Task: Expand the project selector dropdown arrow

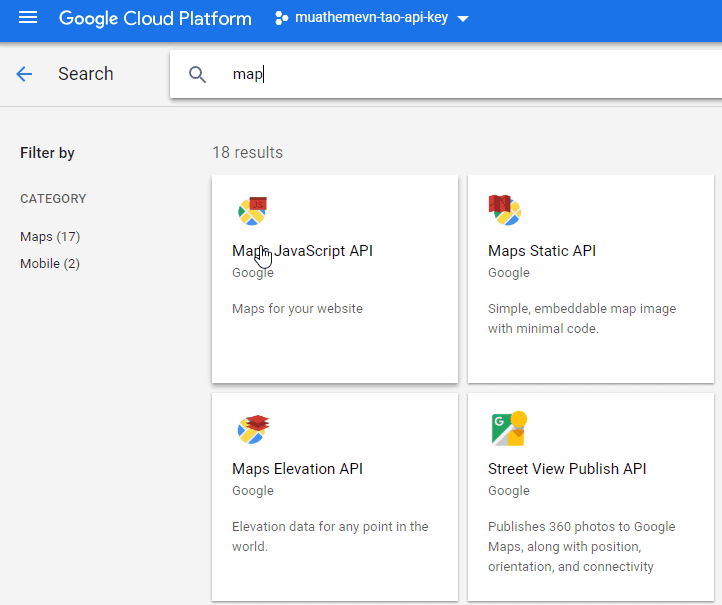Action: click(x=463, y=19)
